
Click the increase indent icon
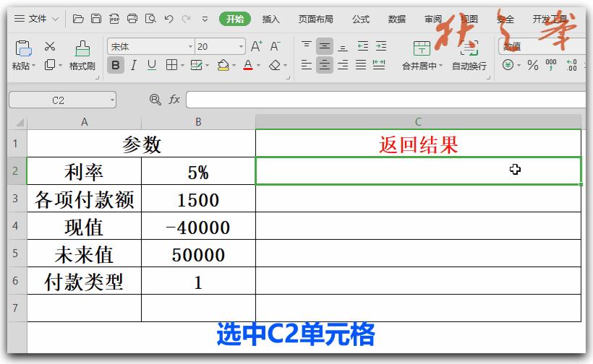click(x=381, y=46)
